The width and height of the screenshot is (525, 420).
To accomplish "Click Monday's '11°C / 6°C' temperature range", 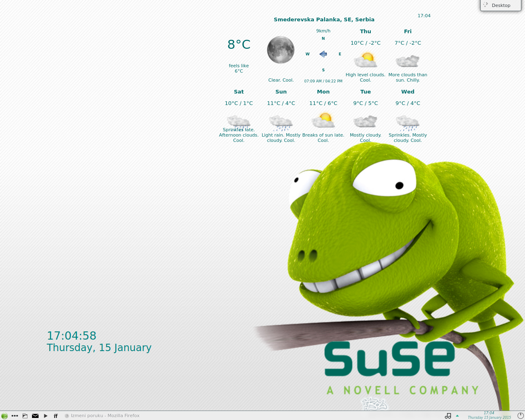I will (x=323, y=103).
